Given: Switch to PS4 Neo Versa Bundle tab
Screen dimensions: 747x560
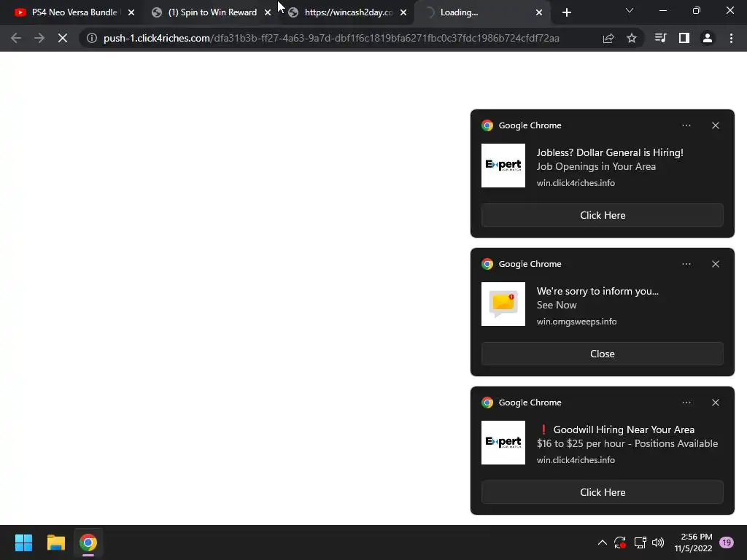Looking at the screenshot, I should [x=66, y=12].
